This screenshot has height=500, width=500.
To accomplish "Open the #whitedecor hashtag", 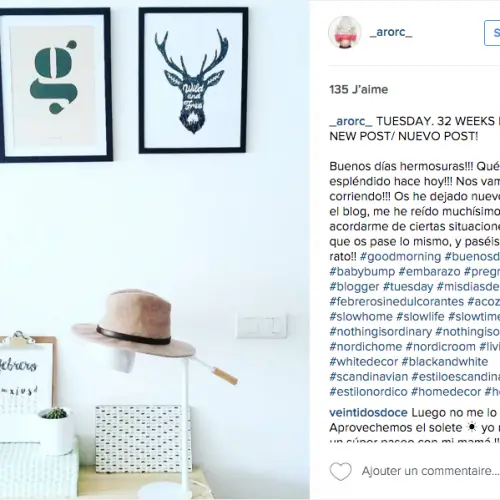I will (364, 361).
